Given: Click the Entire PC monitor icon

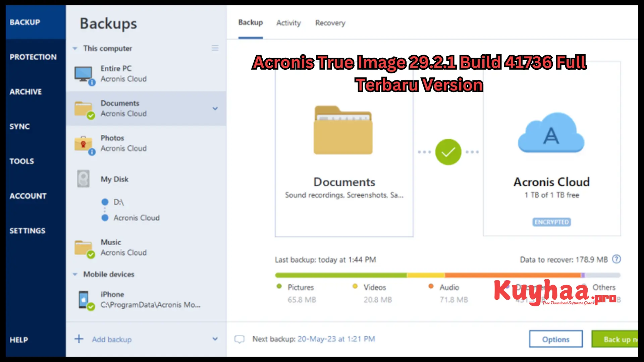Looking at the screenshot, I should pyautogui.click(x=83, y=74).
